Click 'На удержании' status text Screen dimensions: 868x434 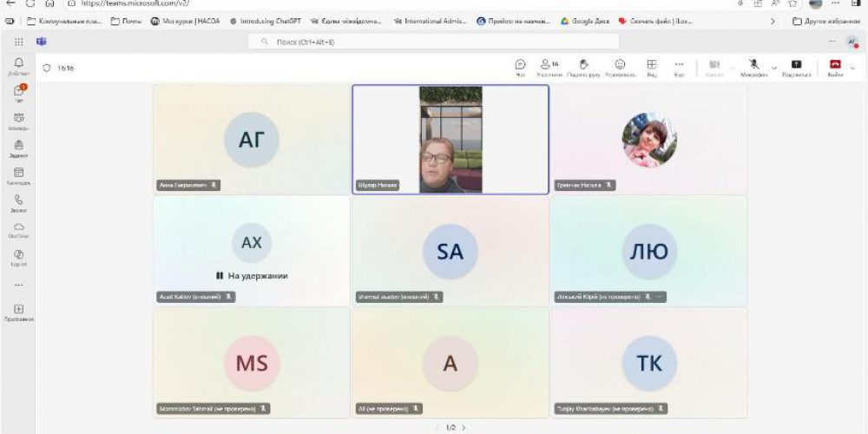tap(258, 276)
